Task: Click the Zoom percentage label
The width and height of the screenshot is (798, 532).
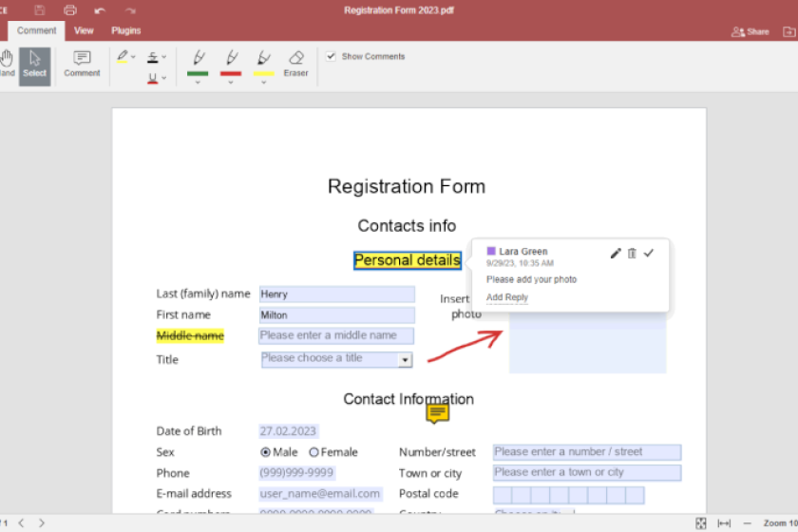Action: coord(780,523)
